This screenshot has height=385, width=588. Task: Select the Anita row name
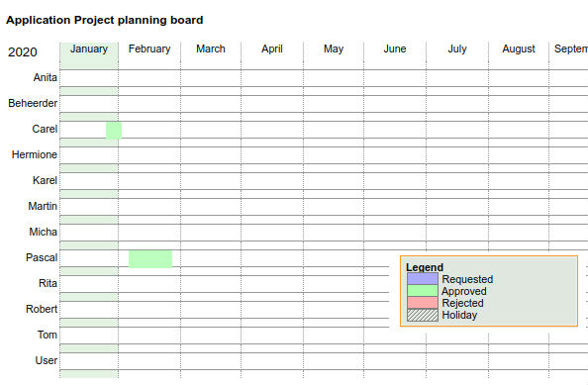(45, 77)
